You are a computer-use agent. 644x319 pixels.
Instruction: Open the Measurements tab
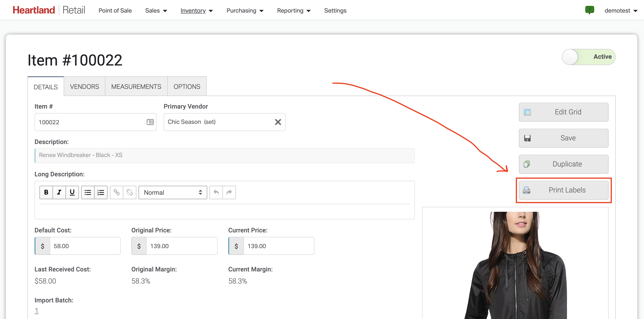click(x=136, y=87)
